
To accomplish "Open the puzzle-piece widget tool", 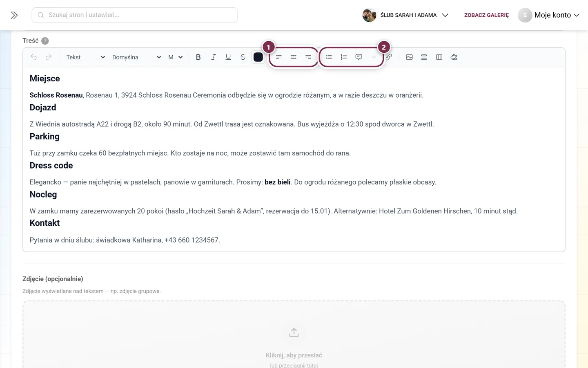I will [454, 57].
